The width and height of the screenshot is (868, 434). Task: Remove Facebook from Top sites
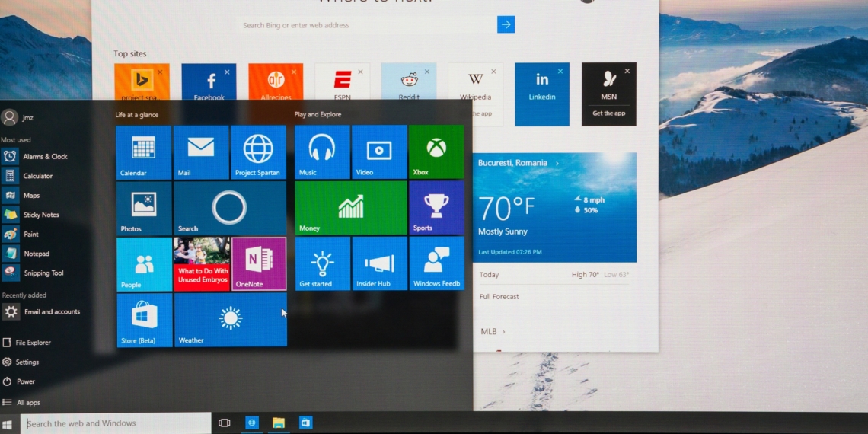pos(227,72)
